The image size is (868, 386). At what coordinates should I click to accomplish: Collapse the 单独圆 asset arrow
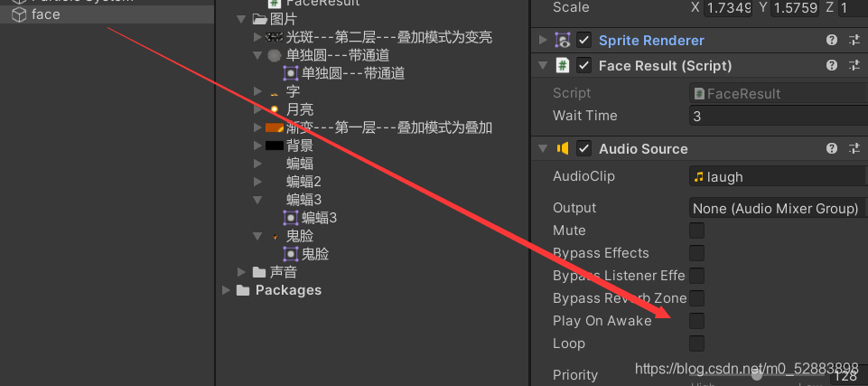pyautogui.click(x=257, y=55)
